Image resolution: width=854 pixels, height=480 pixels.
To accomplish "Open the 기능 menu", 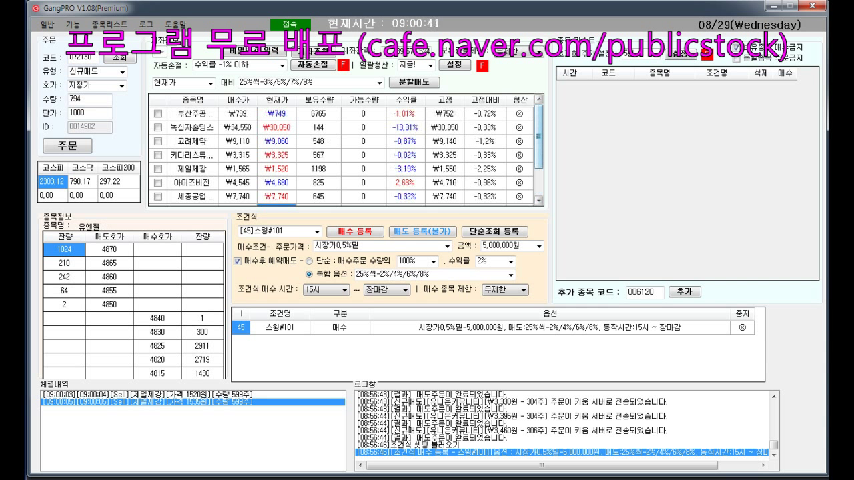I will pos(72,25).
